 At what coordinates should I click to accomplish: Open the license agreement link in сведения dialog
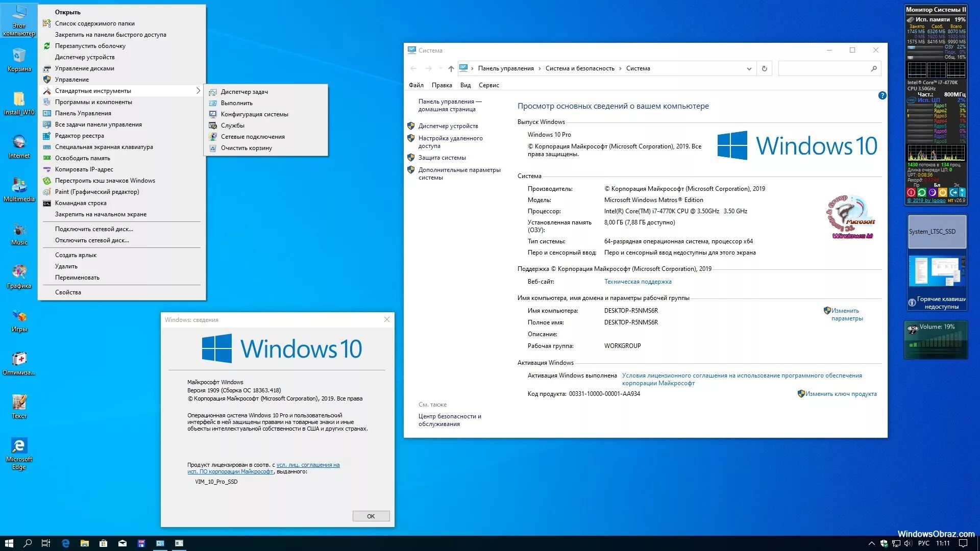[263, 468]
